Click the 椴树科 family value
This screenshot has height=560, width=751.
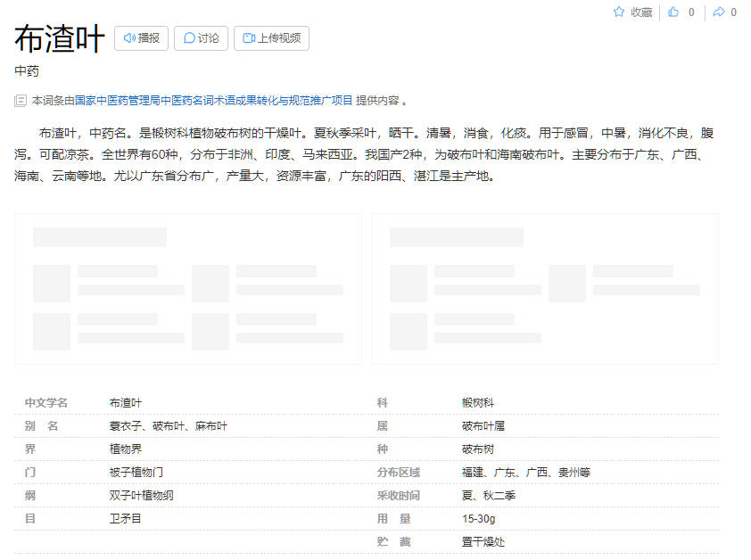478,403
